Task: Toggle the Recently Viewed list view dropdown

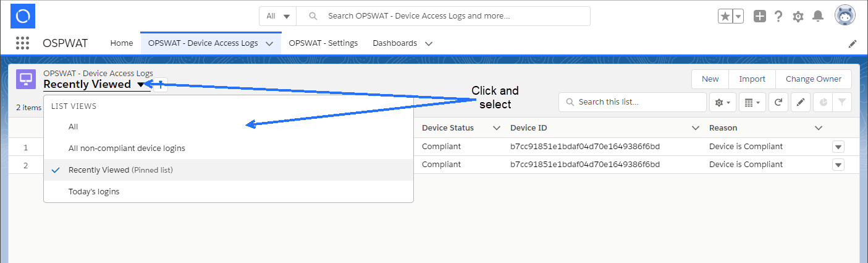Action: click(141, 85)
